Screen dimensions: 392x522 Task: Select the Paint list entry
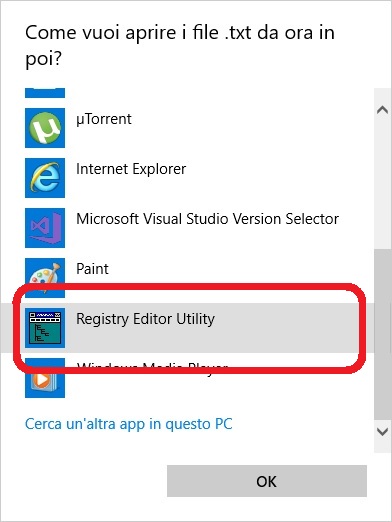click(x=92, y=269)
